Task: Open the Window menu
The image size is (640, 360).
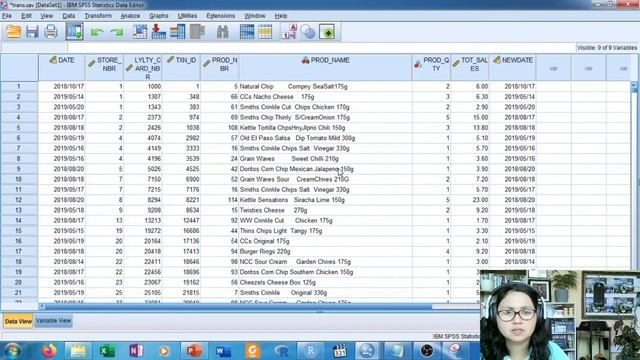Action: click(x=255, y=16)
